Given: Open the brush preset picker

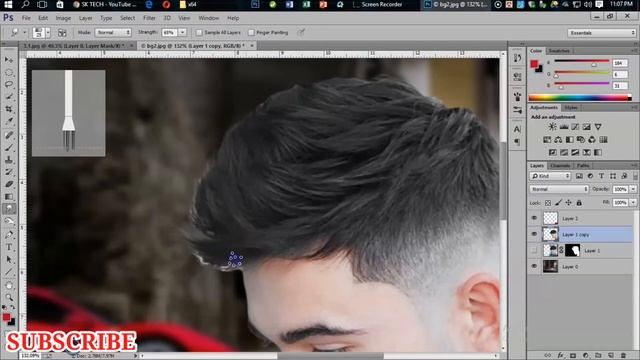Looking at the screenshot, I should click(x=42, y=33).
